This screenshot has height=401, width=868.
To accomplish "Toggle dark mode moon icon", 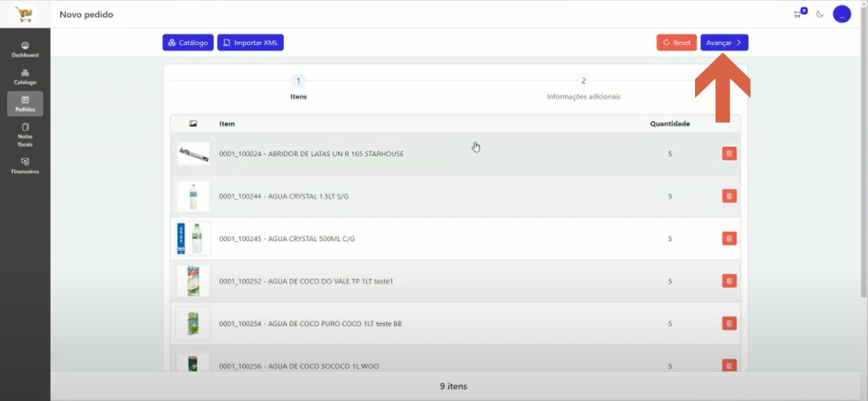I will click(820, 14).
